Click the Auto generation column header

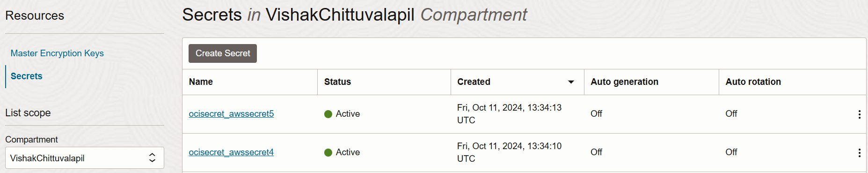[x=624, y=82]
